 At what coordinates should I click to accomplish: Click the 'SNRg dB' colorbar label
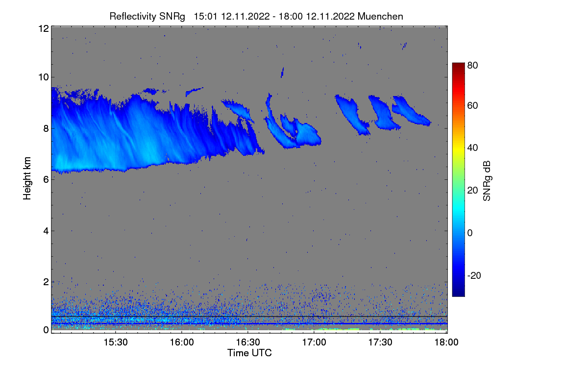point(487,182)
